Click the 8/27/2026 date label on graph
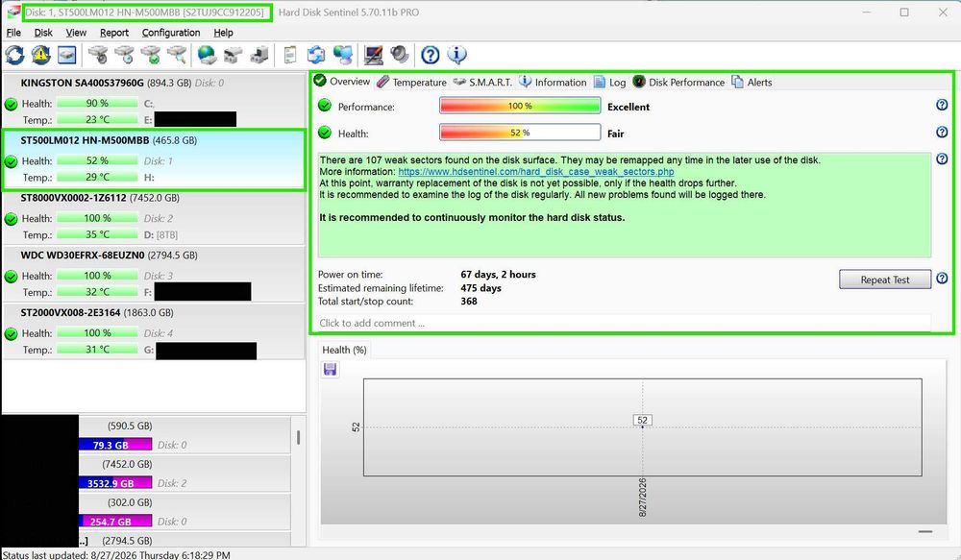Image resolution: width=961 pixels, height=560 pixels. coord(642,498)
